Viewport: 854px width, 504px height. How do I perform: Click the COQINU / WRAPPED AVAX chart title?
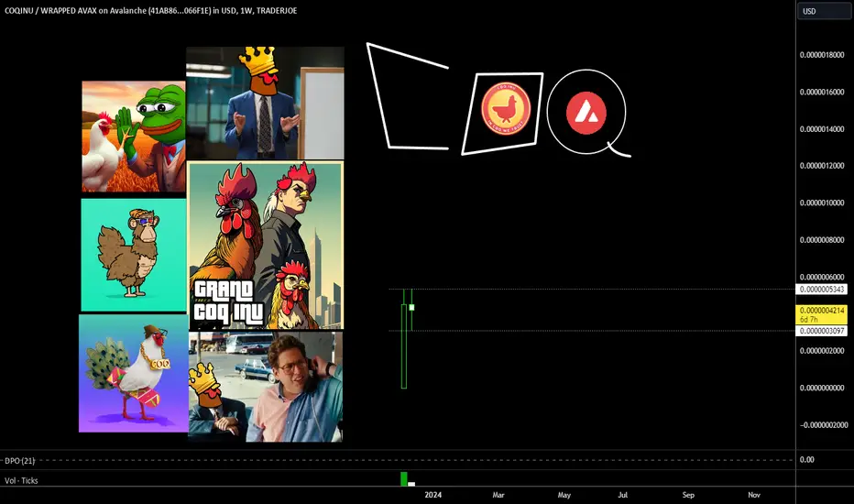(x=151, y=10)
